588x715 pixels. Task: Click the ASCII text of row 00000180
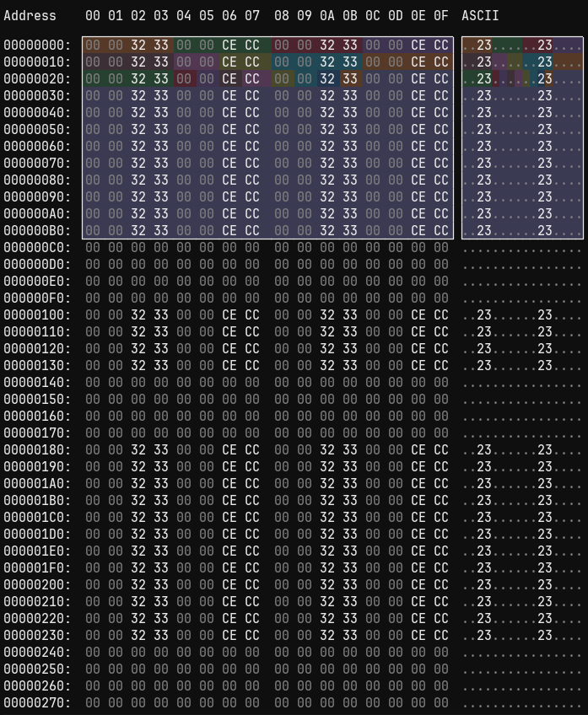pos(522,450)
